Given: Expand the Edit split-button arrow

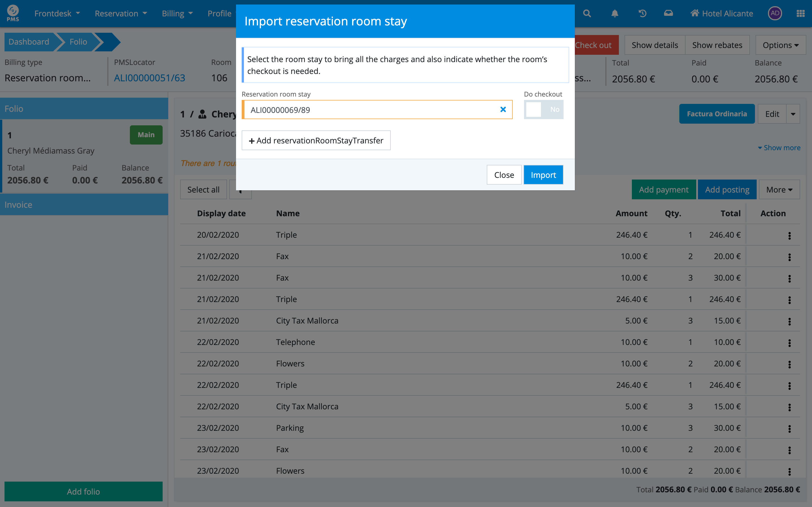Looking at the screenshot, I should coord(793,114).
